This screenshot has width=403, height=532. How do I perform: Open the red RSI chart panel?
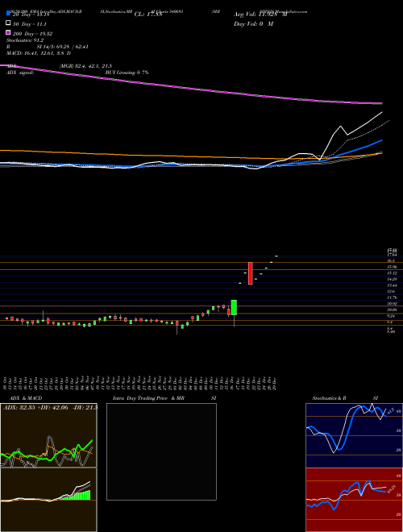tap(354, 500)
